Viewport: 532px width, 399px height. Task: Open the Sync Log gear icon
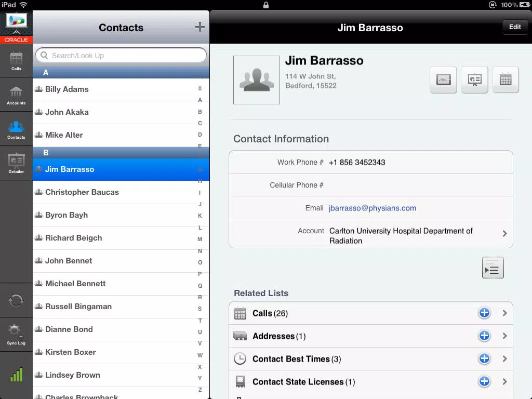click(x=16, y=334)
